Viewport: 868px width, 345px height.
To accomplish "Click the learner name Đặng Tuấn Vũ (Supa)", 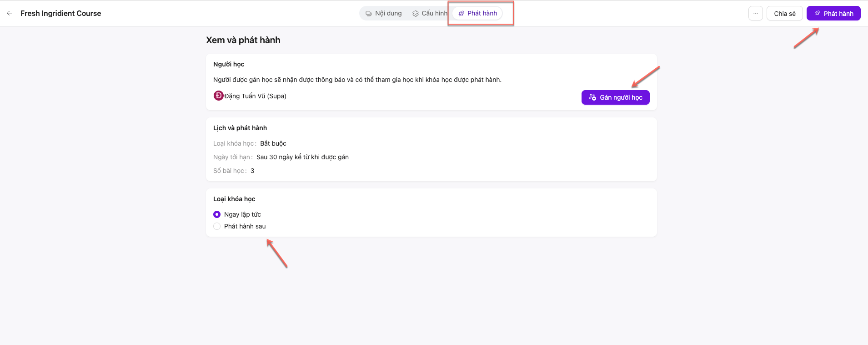I will click(255, 96).
